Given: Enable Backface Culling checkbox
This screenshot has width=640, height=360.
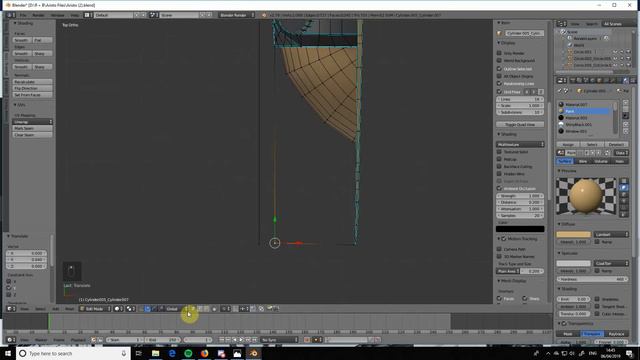Looking at the screenshot, I should [x=499, y=167].
